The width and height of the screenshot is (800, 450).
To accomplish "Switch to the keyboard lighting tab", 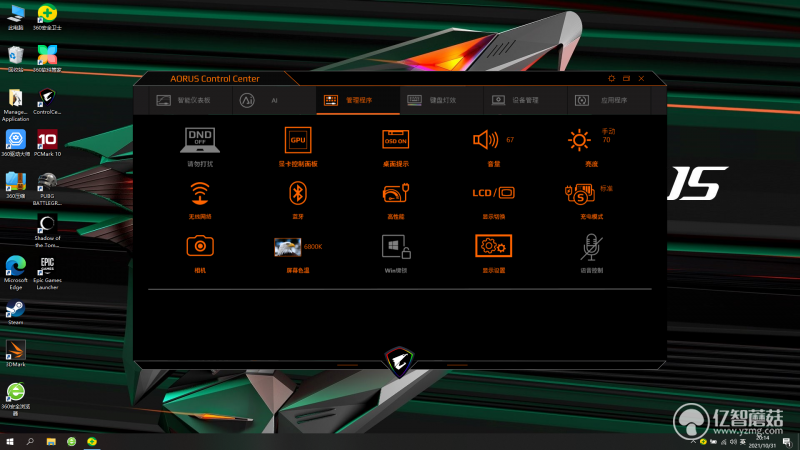I will coord(441,100).
